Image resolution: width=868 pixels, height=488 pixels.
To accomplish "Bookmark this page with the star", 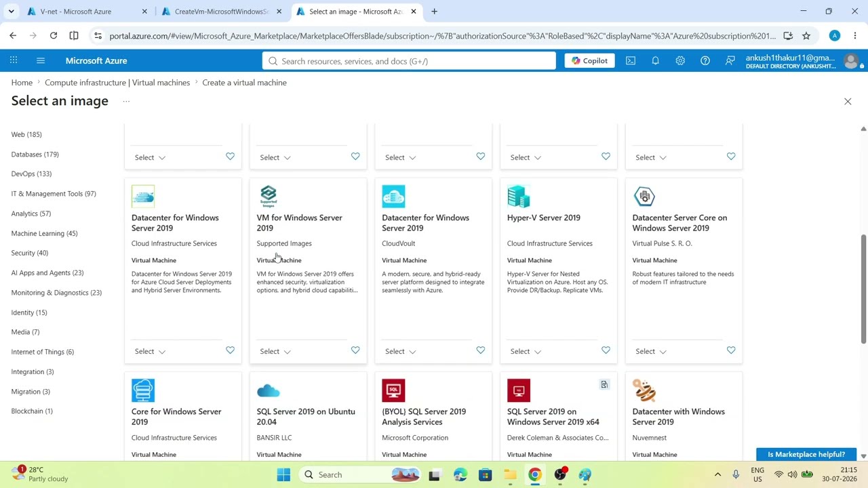I will click(806, 36).
